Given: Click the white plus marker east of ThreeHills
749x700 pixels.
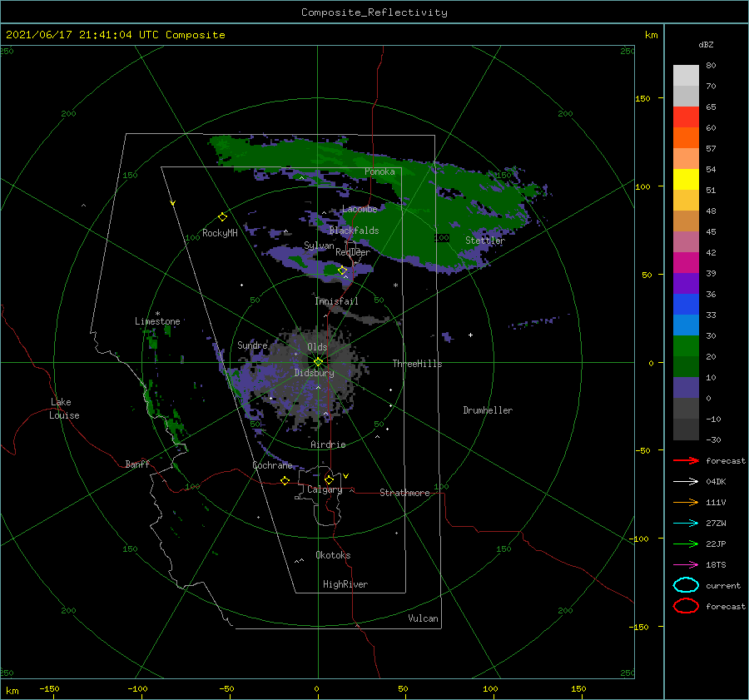Looking at the screenshot, I should (x=470, y=335).
